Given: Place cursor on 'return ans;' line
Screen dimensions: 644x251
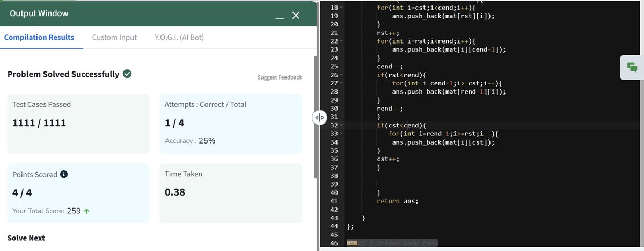Looking at the screenshot, I should (397, 201).
